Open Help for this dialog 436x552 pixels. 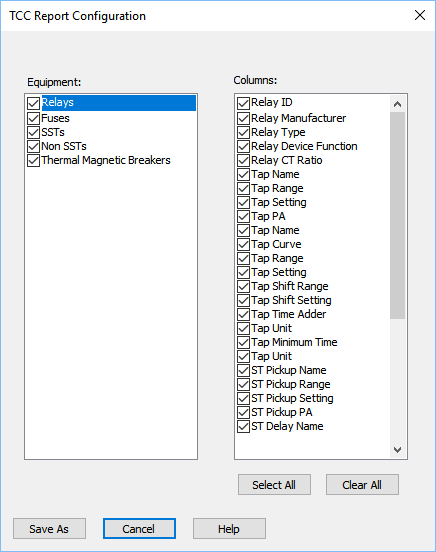pos(229,529)
